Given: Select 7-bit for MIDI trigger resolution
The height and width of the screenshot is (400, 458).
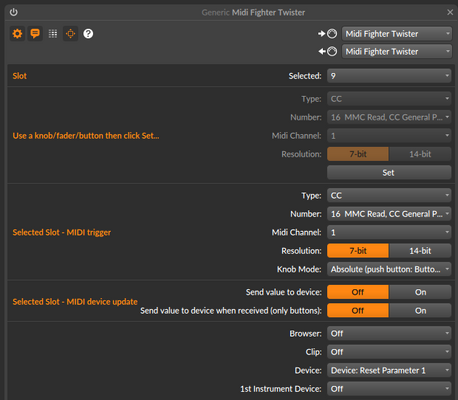Looking at the screenshot, I should coord(358,251).
